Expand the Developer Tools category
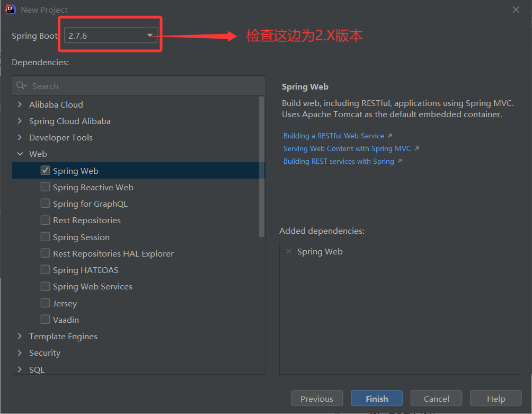Screen dimensions: 532x414 pyautogui.click(x=20, y=137)
